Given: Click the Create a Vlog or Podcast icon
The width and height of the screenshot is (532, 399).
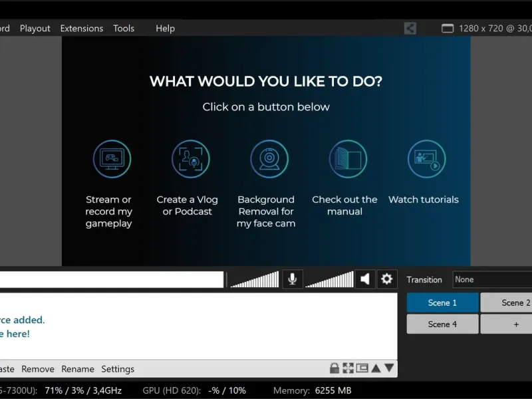Looking at the screenshot, I should click(191, 159).
